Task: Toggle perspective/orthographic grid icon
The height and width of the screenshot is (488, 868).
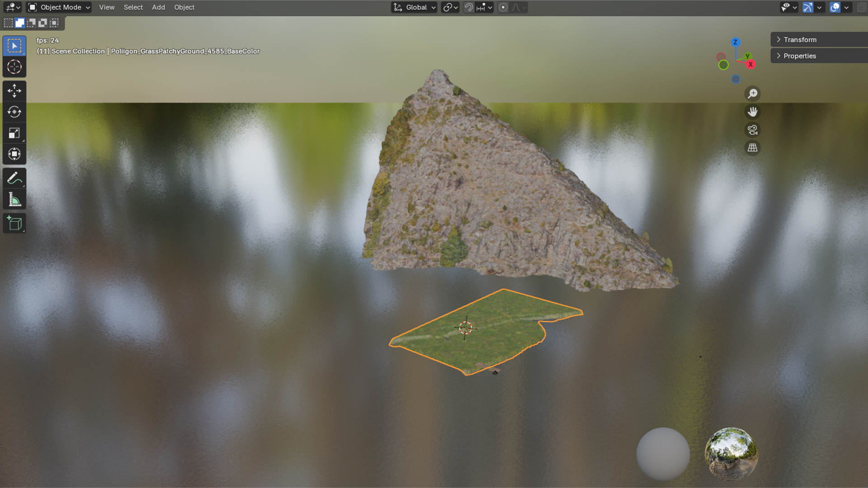Action: (x=752, y=148)
